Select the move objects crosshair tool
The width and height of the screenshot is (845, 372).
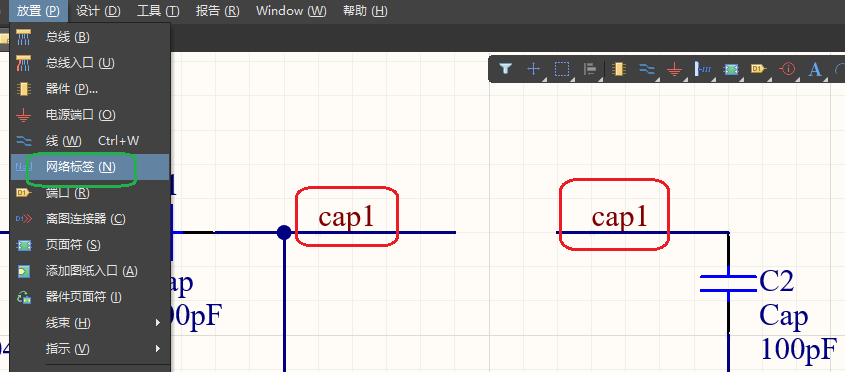[x=533, y=69]
